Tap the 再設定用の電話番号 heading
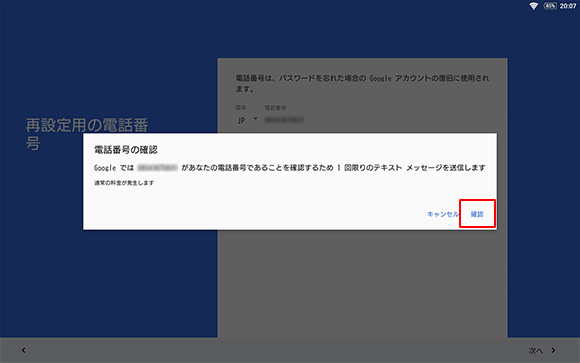The height and width of the screenshot is (363, 580). coord(87,134)
